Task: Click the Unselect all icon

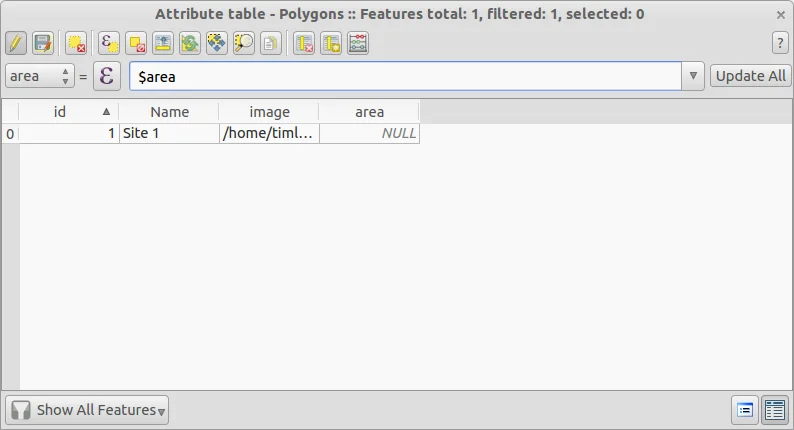Action: click(137, 43)
